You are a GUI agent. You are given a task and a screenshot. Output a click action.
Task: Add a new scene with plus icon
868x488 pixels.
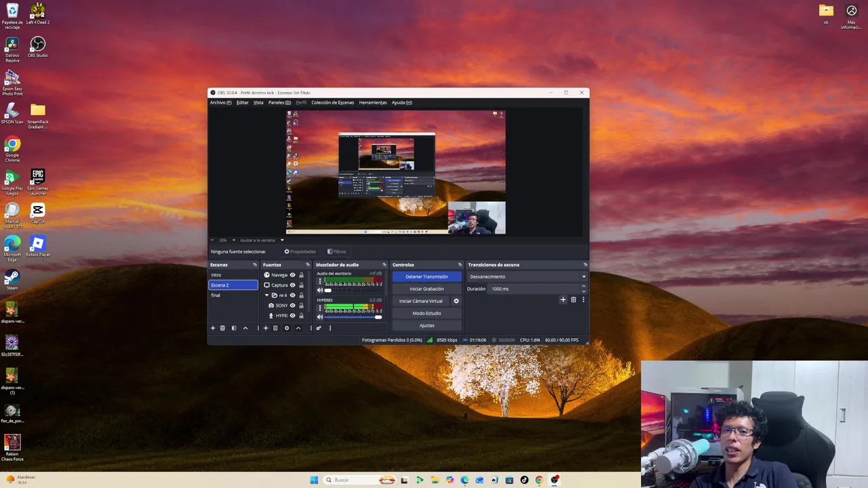213,328
